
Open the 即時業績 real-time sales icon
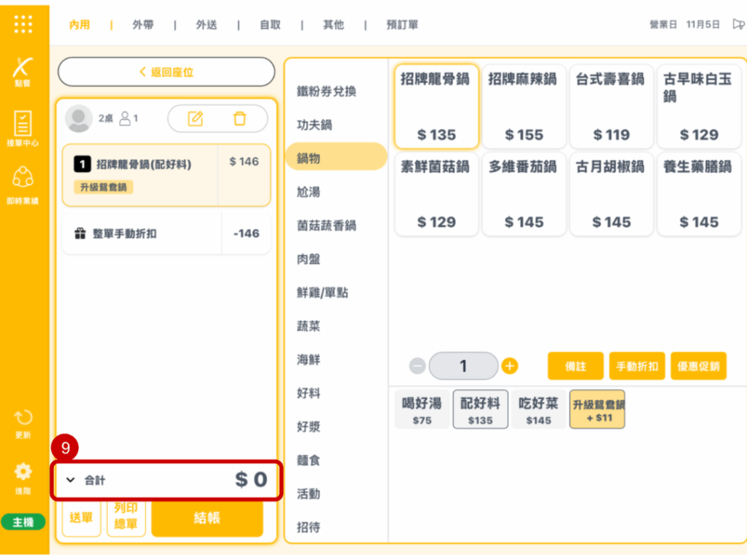point(23,184)
